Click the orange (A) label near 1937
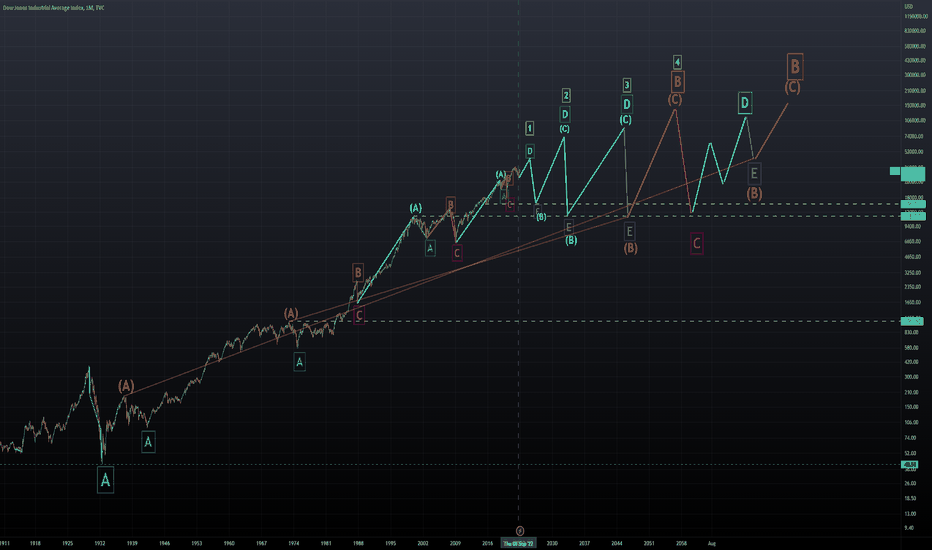Viewport: 932px width, 550px height. point(126,386)
